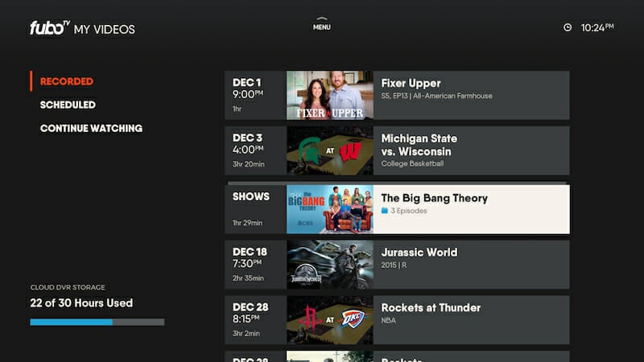644x362 pixels.
Task: Click the clock icon beside 10:24 PM
Action: pos(568,27)
